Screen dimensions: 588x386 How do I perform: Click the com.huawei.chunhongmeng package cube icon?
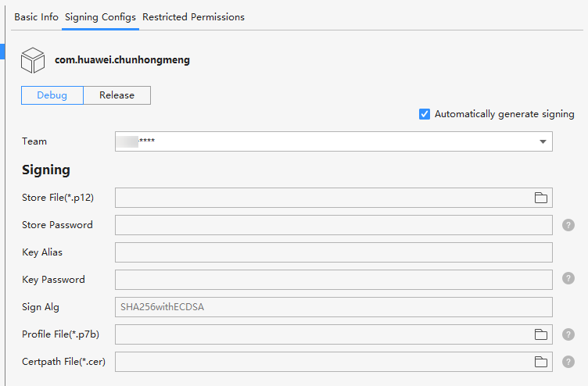click(33, 60)
